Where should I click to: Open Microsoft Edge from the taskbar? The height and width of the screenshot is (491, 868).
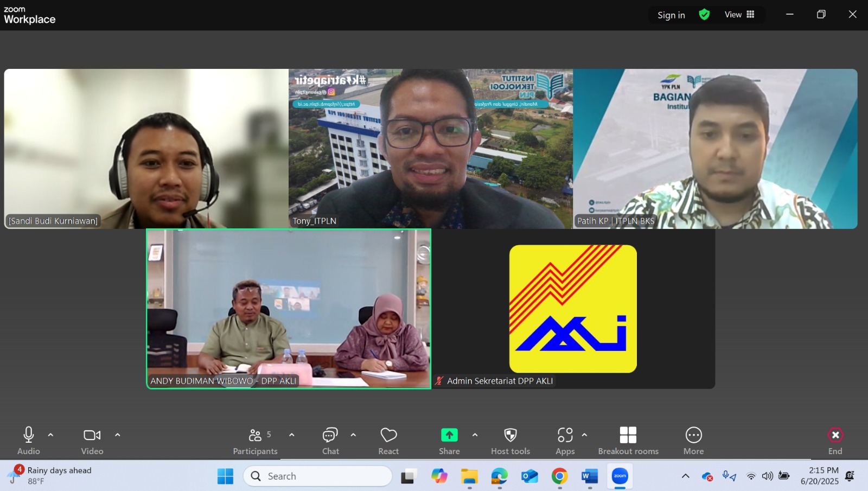pos(500,476)
